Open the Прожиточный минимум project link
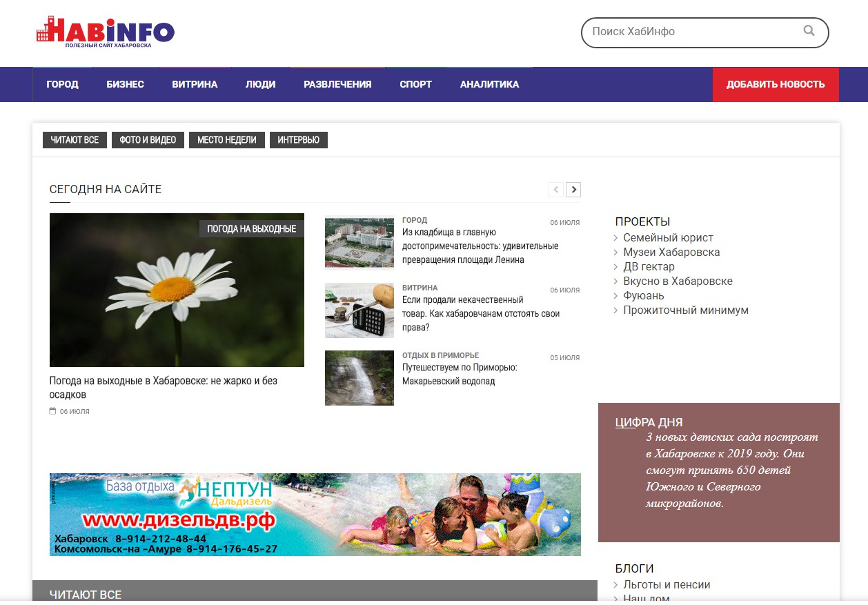The width and height of the screenshot is (868, 605). 686,310
